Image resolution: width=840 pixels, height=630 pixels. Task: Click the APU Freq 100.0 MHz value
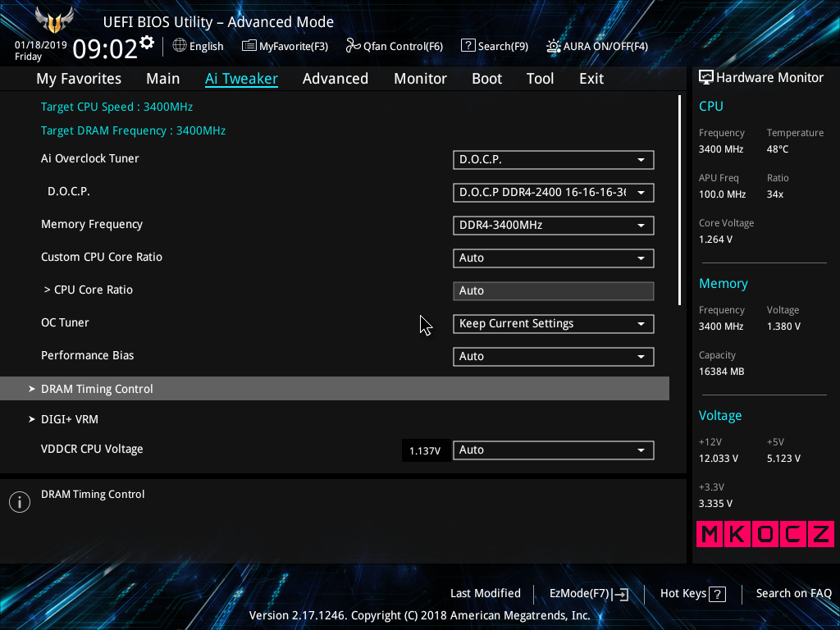coord(722,194)
